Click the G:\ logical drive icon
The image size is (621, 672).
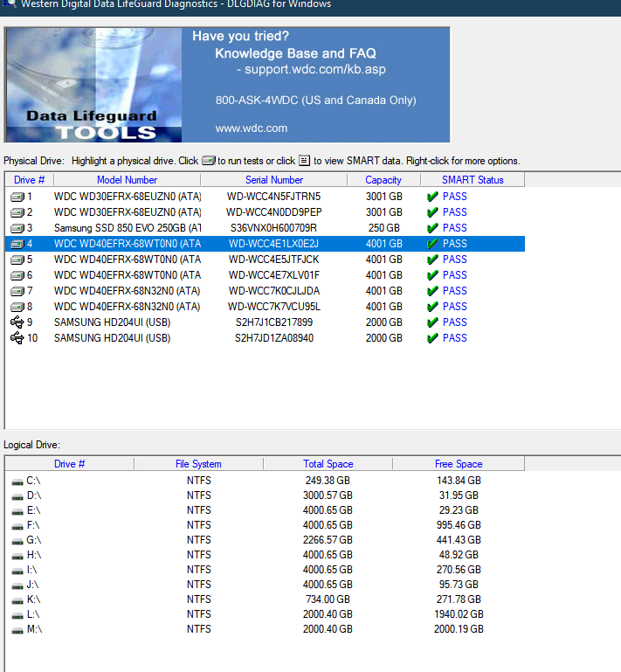pyautogui.click(x=17, y=542)
